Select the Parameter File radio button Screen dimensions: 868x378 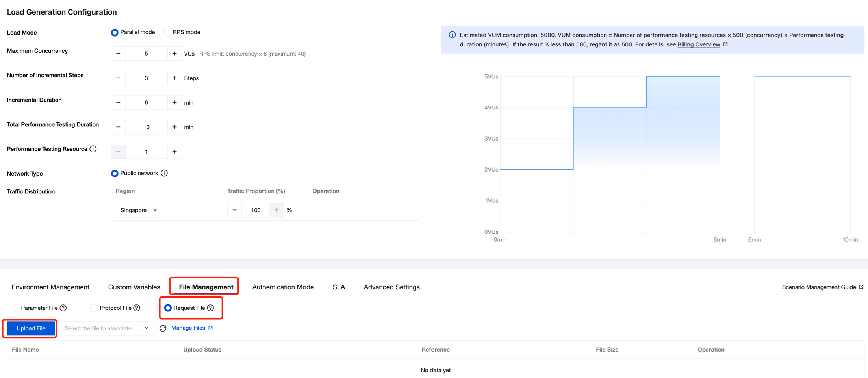pyautogui.click(x=15, y=308)
